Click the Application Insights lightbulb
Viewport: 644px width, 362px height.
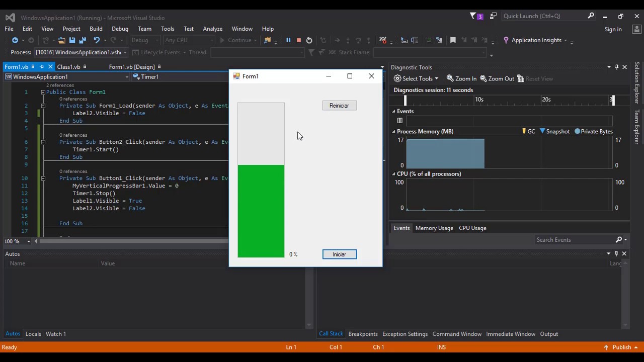click(x=506, y=40)
